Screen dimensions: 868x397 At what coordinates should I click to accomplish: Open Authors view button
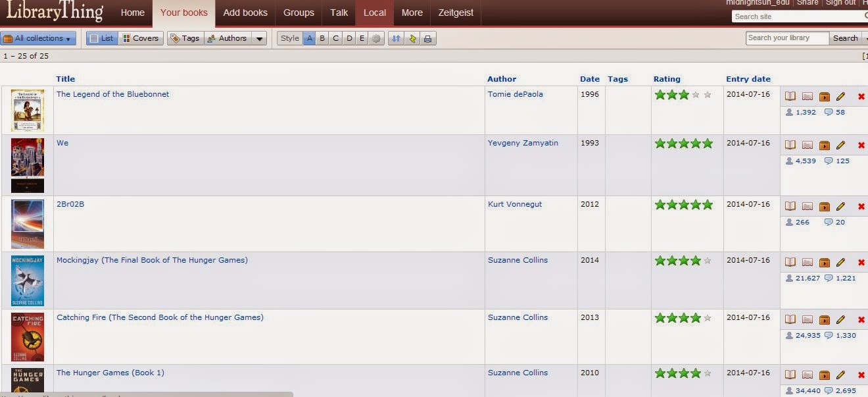(228, 38)
